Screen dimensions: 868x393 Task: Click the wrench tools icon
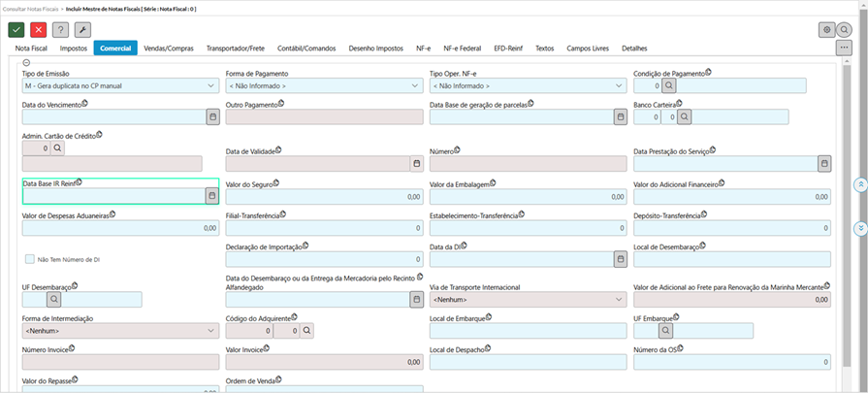(82, 30)
